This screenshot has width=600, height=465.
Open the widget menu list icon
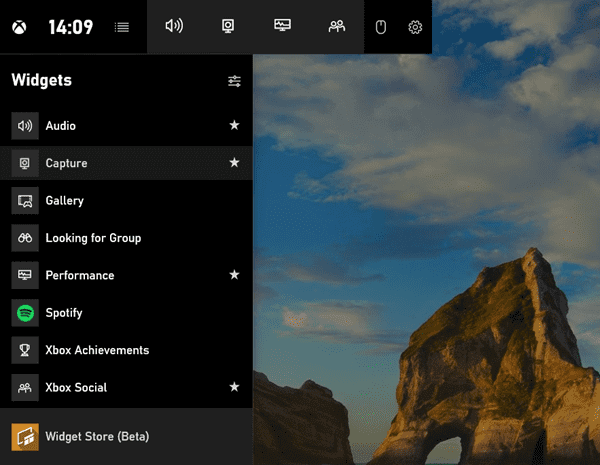click(x=122, y=27)
